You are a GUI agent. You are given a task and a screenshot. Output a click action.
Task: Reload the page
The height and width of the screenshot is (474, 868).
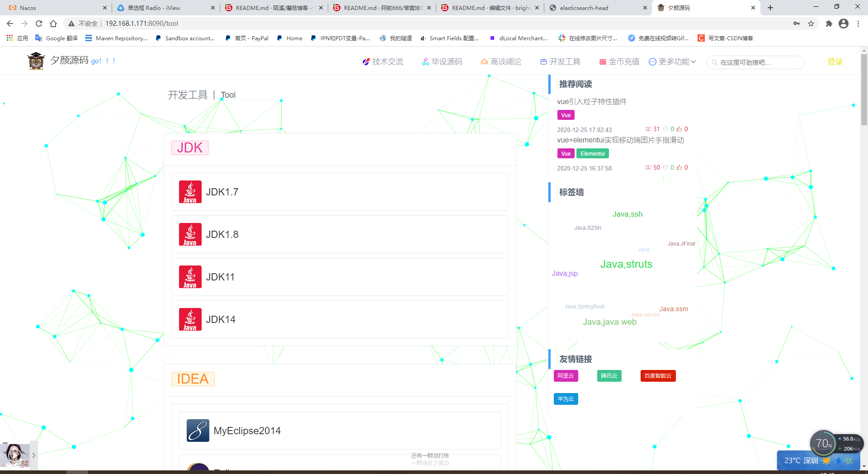(39, 24)
